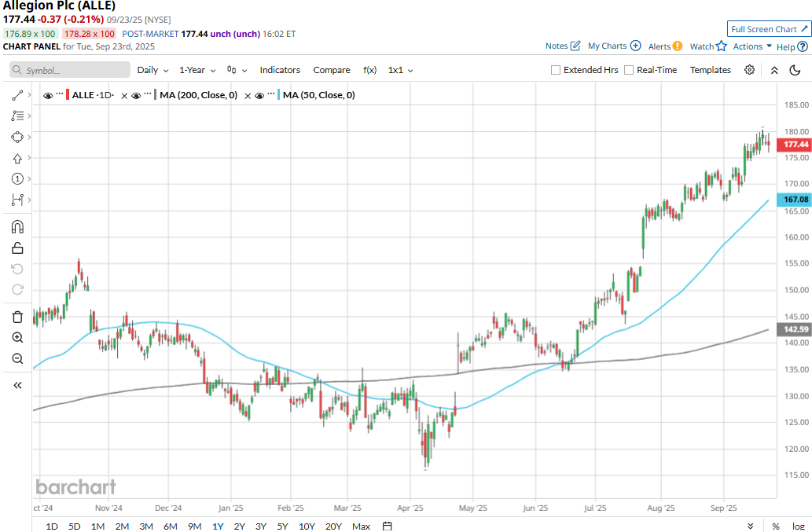Switch to log scale

(x=798, y=526)
